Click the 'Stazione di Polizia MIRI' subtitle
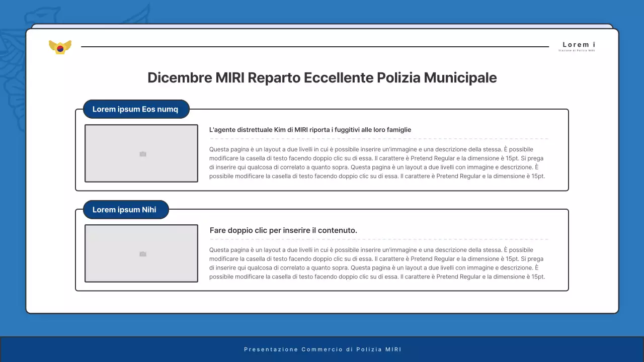Image resolution: width=644 pixels, height=362 pixels. pyautogui.click(x=577, y=50)
